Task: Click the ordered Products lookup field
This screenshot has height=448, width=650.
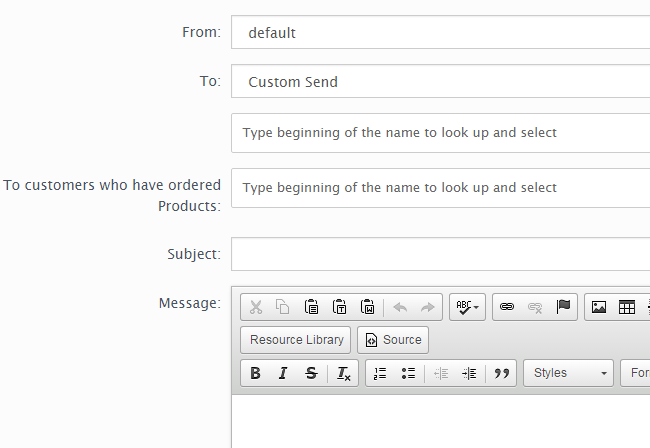Action: (440, 188)
